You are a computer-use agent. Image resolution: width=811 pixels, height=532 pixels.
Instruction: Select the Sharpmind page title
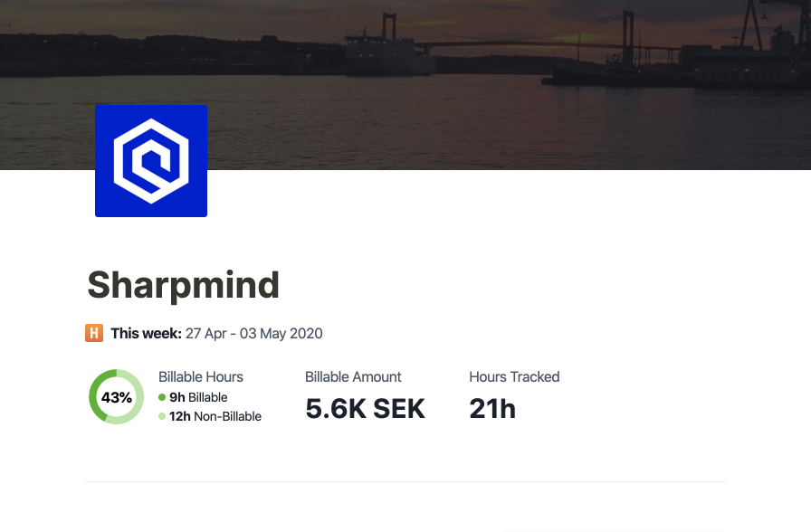pyautogui.click(x=183, y=285)
